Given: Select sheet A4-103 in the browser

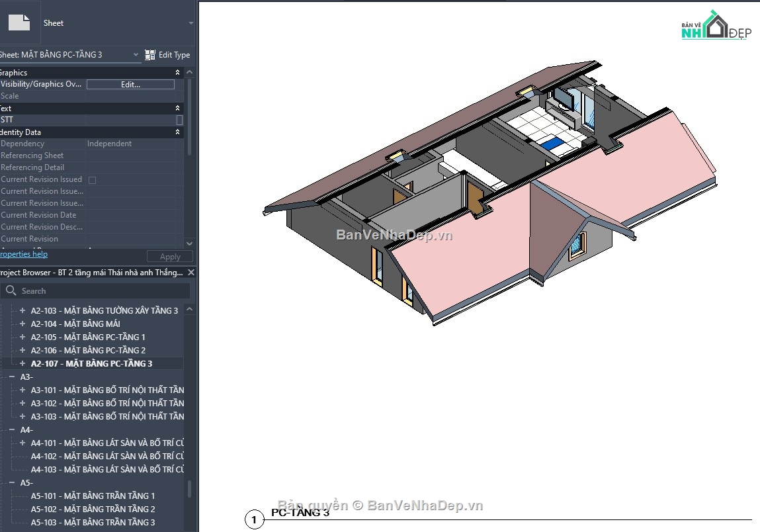Looking at the screenshot, I should point(108,469).
